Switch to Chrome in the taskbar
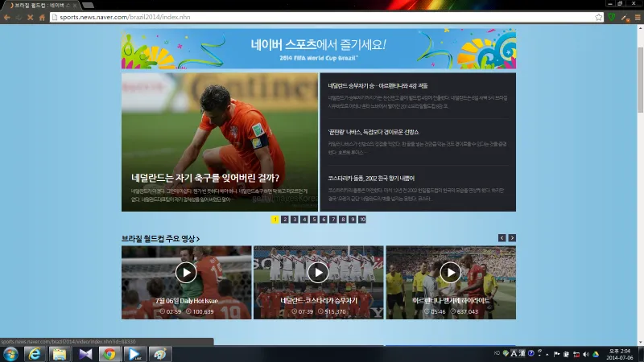 click(109, 354)
